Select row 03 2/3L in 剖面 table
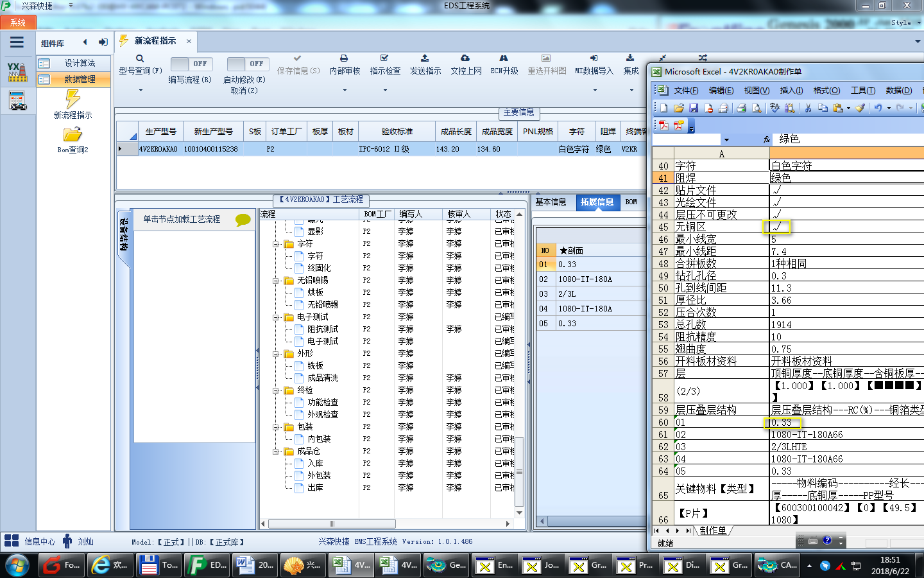 [x=590, y=294]
